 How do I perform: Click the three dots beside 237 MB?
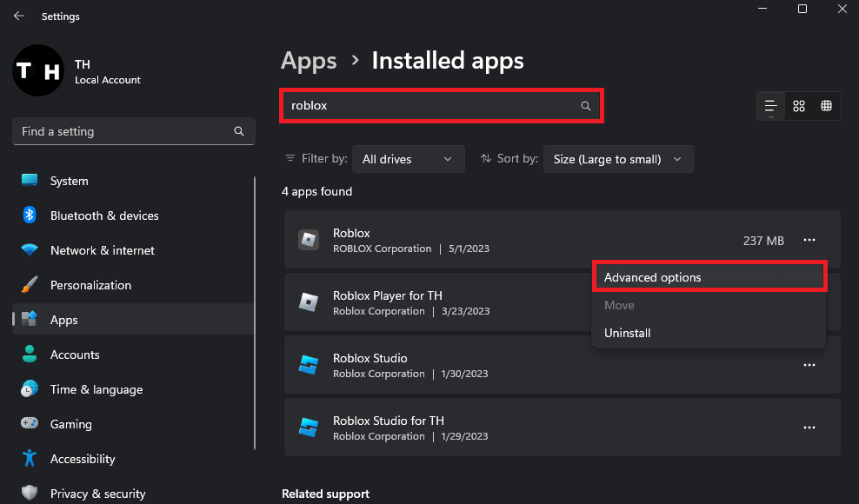[809, 240]
